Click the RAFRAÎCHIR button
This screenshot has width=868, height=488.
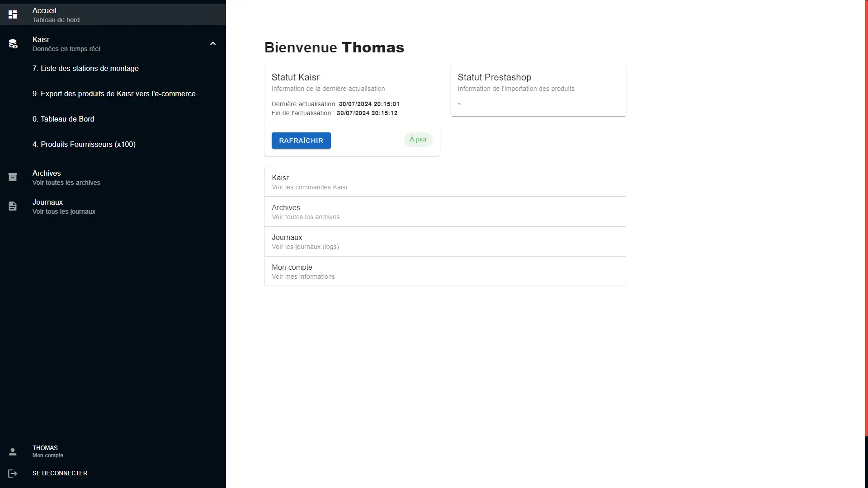(301, 141)
